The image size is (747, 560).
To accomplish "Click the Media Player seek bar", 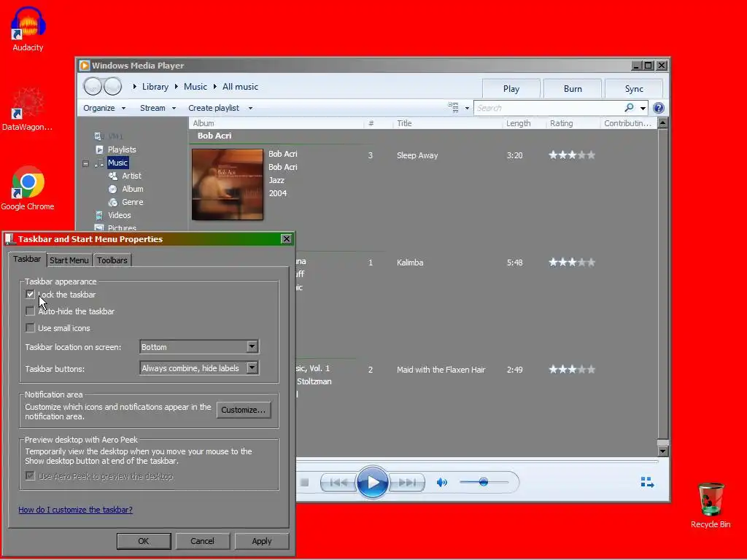I will (x=476, y=461).
